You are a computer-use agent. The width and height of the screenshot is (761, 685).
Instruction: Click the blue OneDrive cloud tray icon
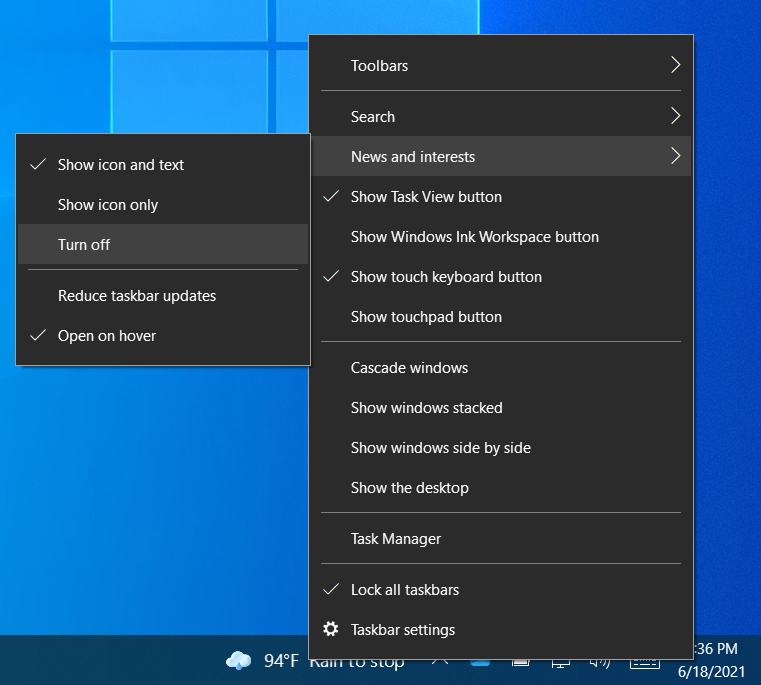click(x=481, y=662)
